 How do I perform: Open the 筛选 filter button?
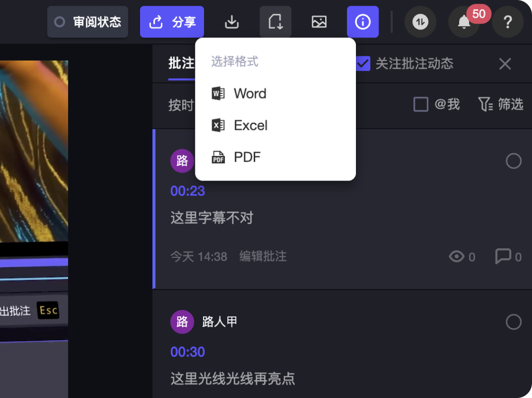click(x=501, y=104)
